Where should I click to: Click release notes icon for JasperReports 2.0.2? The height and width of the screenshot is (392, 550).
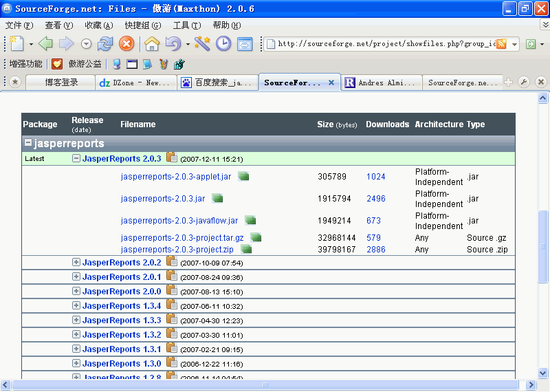(171, 261)
